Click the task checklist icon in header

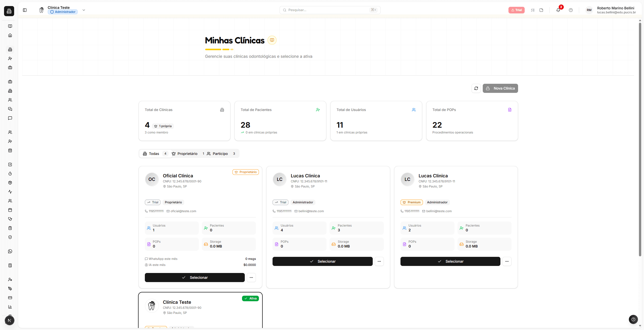tap(532, 10)
